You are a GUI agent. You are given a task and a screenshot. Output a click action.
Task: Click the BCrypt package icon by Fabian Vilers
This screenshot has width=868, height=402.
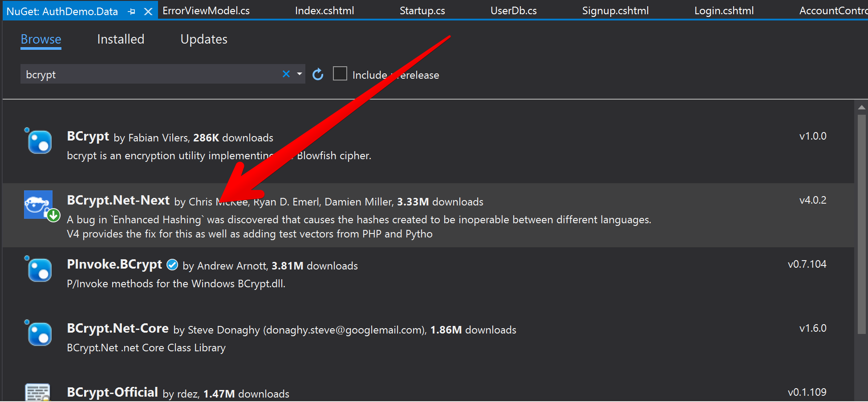(x=38, y=141)
